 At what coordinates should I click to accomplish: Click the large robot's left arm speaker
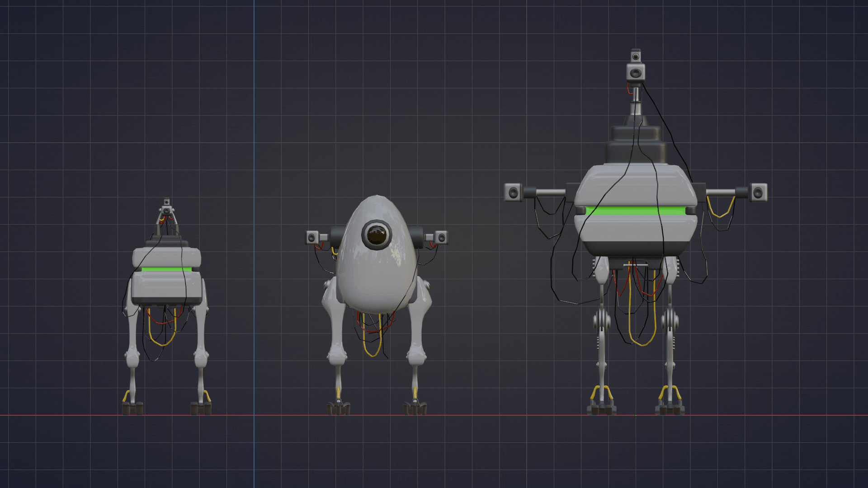[x=513, y=192]
